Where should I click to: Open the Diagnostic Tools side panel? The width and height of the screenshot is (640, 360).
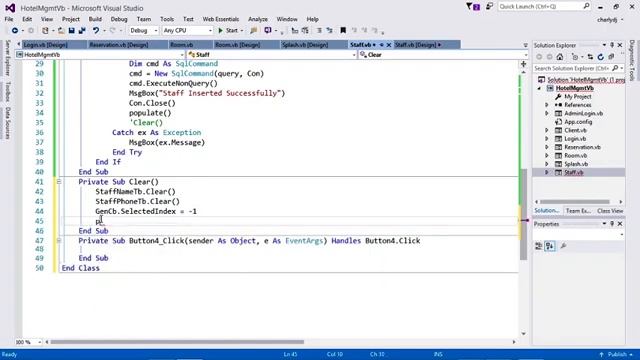coord(632,60)
